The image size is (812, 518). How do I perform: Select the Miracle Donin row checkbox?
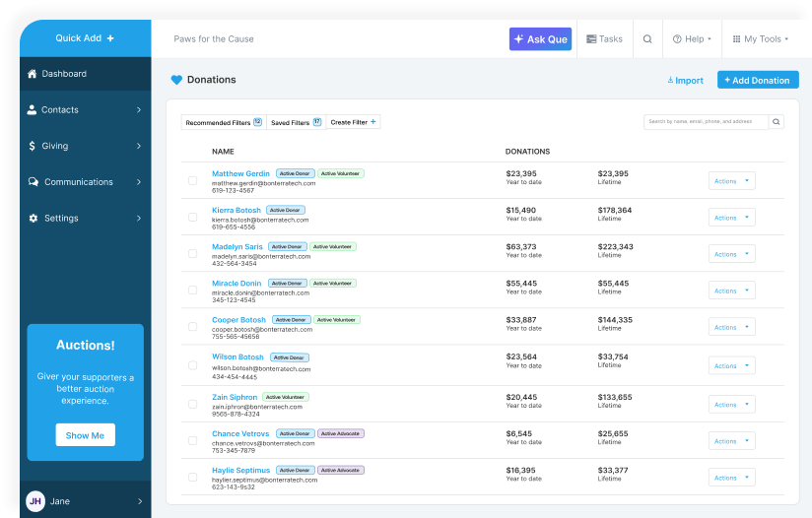coord(192,291)
